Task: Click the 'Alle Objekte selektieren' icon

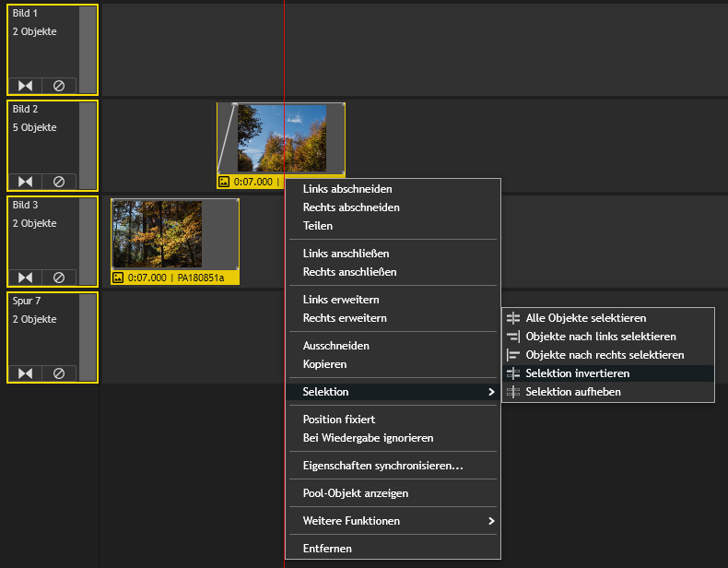Action: tap(513, 318)
